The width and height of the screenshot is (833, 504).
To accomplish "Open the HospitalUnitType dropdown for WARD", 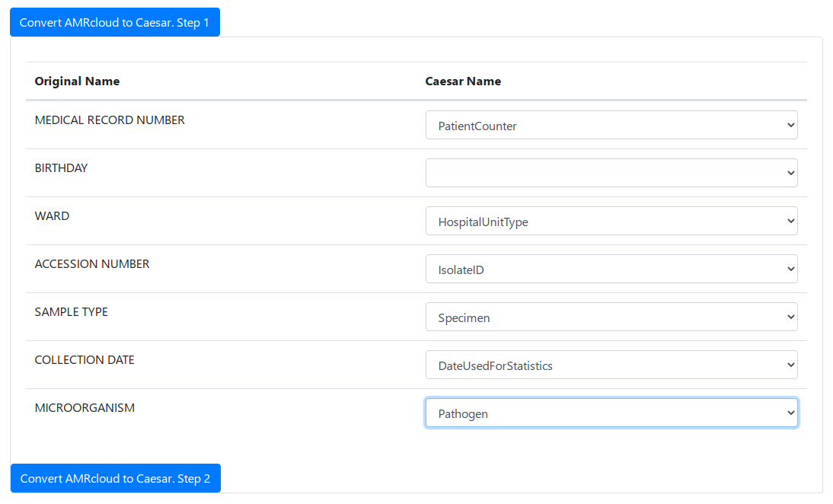I will pos(611,221).
